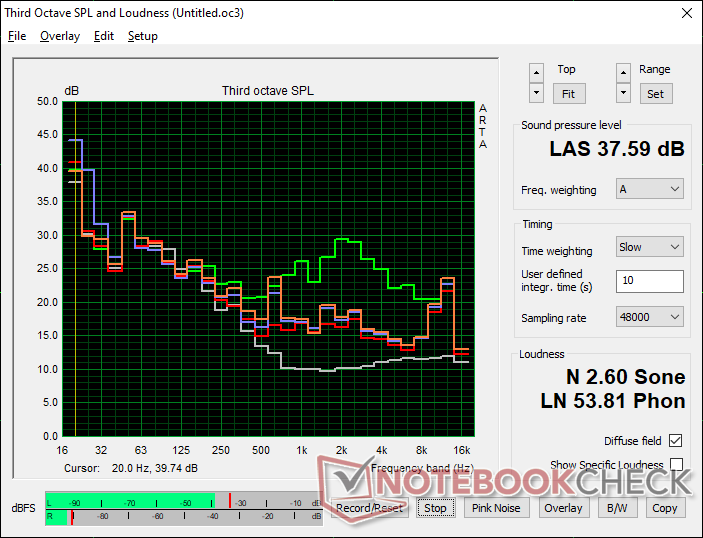
Task: Open the Edit menu
Action: coord(104,36)
